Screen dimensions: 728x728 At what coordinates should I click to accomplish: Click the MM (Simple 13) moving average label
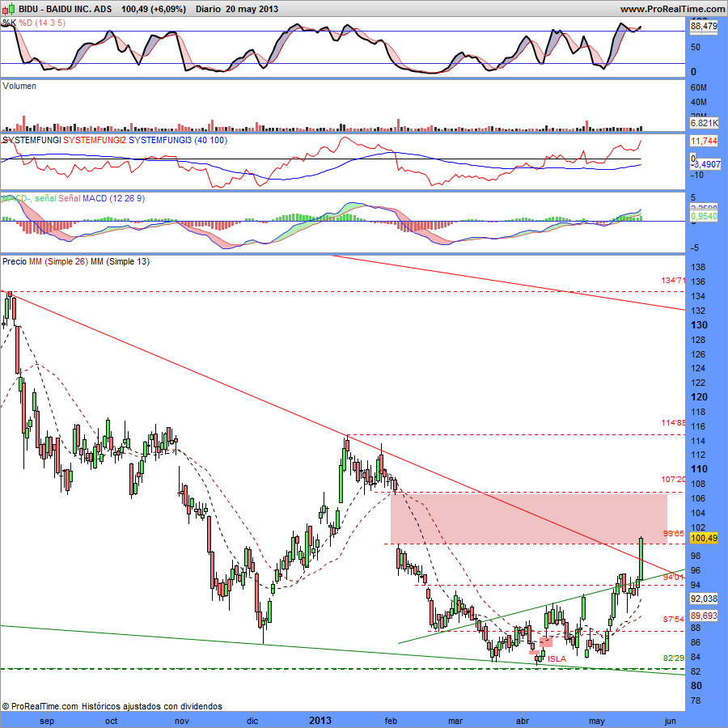121,261
